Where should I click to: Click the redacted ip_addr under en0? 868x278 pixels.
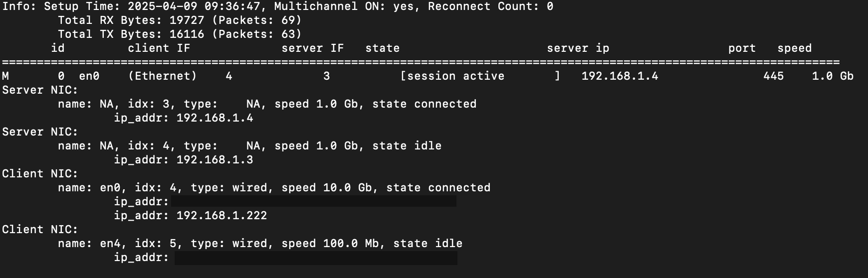pyautogui.click(x=313, y=201)
